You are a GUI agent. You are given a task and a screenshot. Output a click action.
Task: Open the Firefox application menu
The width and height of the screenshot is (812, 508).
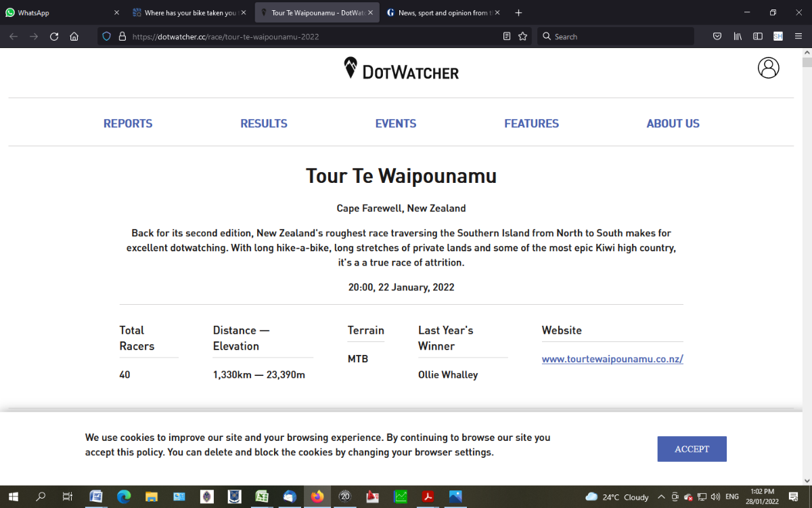click(798, 37)
